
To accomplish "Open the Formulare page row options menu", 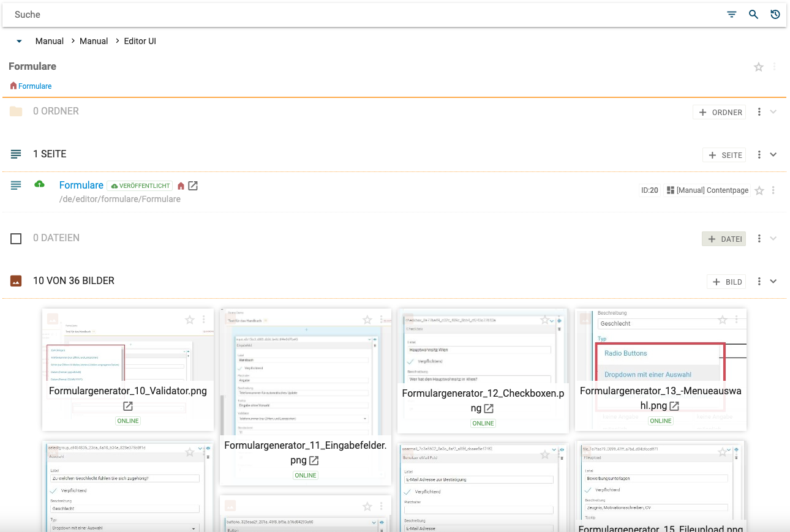I will [773, 190].
